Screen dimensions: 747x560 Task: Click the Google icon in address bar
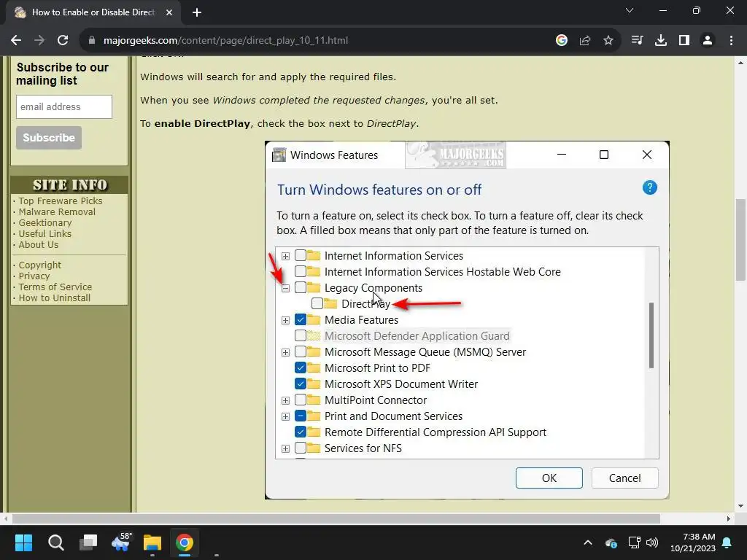pyautogui.click(x=562, y=41)
